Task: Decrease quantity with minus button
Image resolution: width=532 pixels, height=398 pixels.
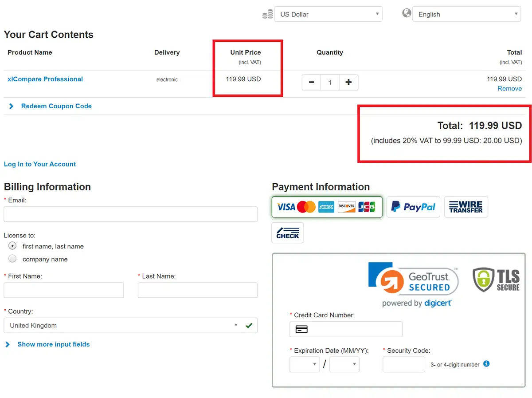Action: 311,83
